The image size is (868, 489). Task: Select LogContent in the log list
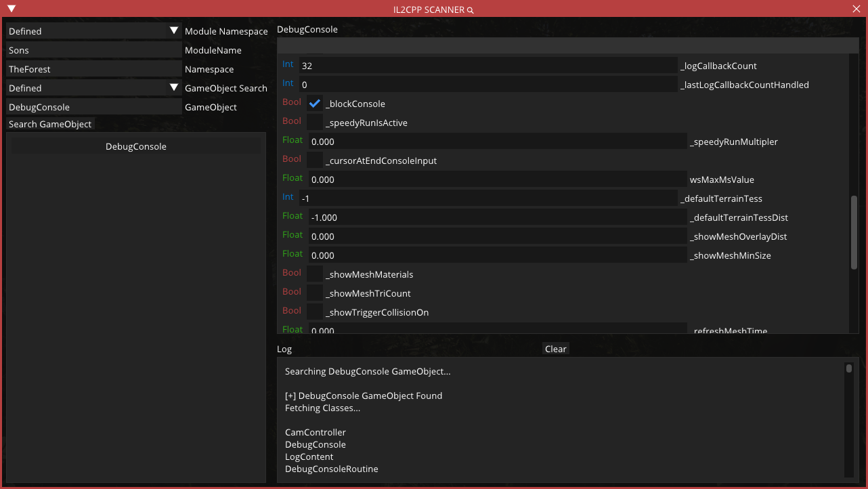pos(309,456)
